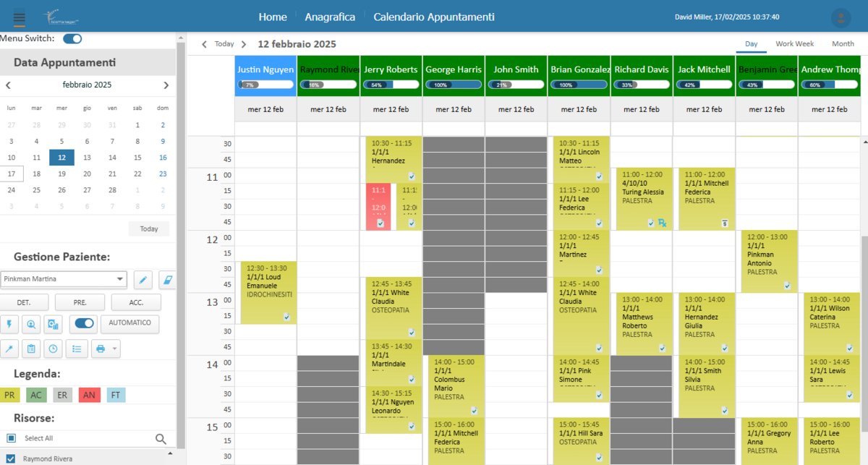Click the lightning bolt quick action icon

point(9,324)
